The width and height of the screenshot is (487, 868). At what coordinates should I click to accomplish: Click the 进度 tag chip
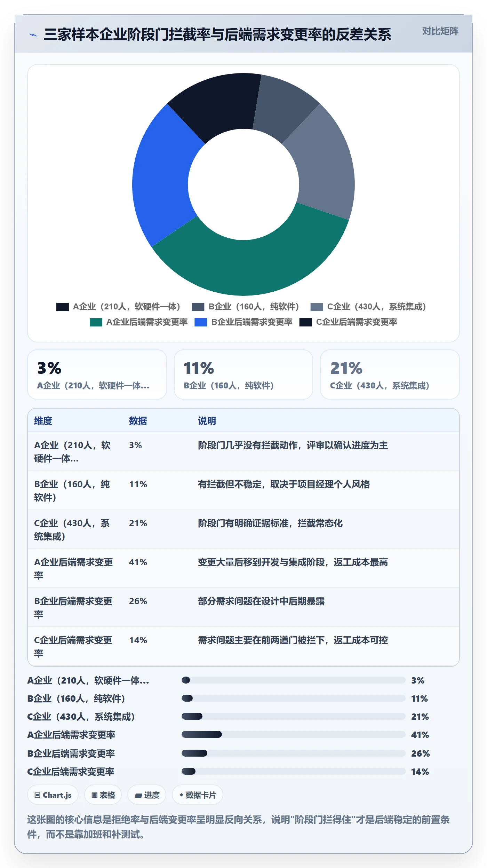point(147,795)
